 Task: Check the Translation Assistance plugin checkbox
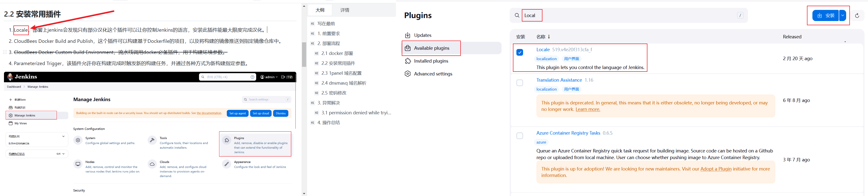pyautogui.click(x=520, y=83)
